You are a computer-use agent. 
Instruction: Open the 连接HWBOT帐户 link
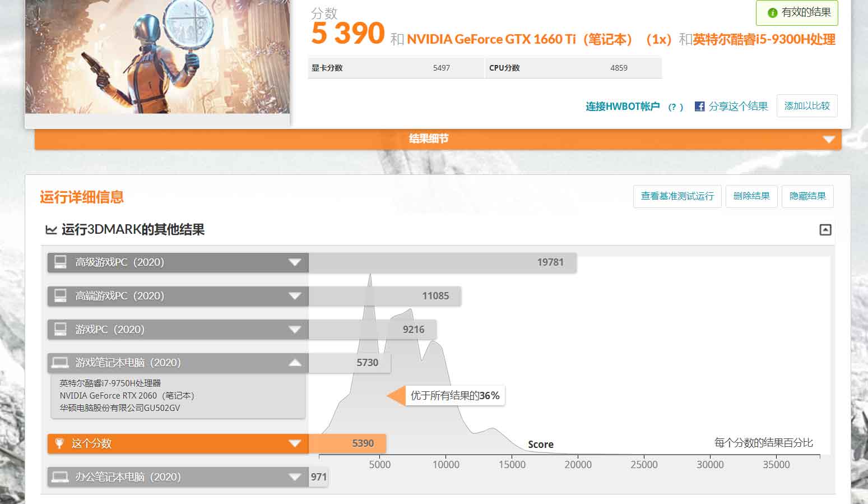pos(623,107)
